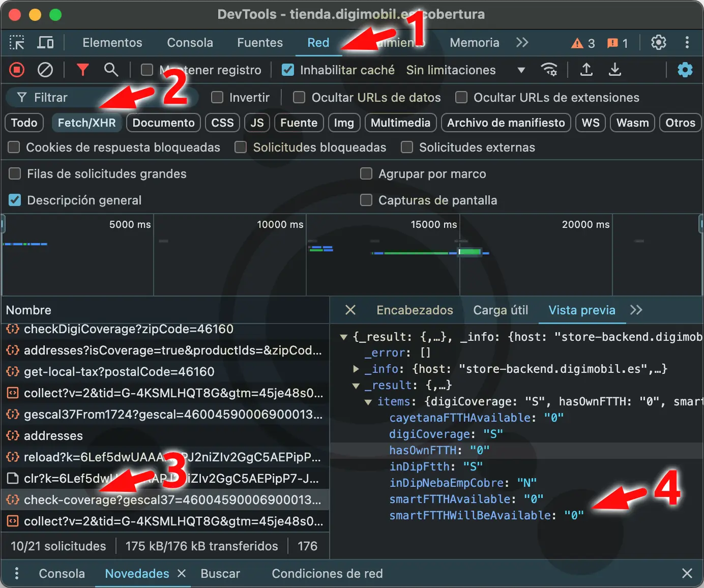704x588 pixels.
Task: Uncheck Descripción general checkbox
Action: (x=15, y=200)
